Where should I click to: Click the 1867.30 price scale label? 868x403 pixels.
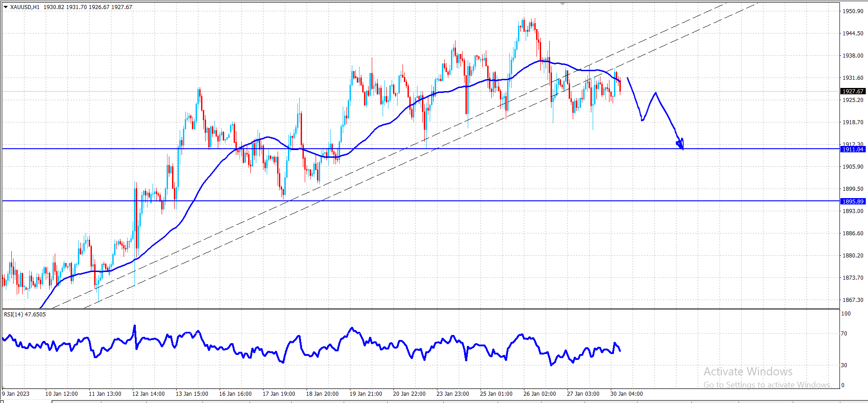point(853,300)
